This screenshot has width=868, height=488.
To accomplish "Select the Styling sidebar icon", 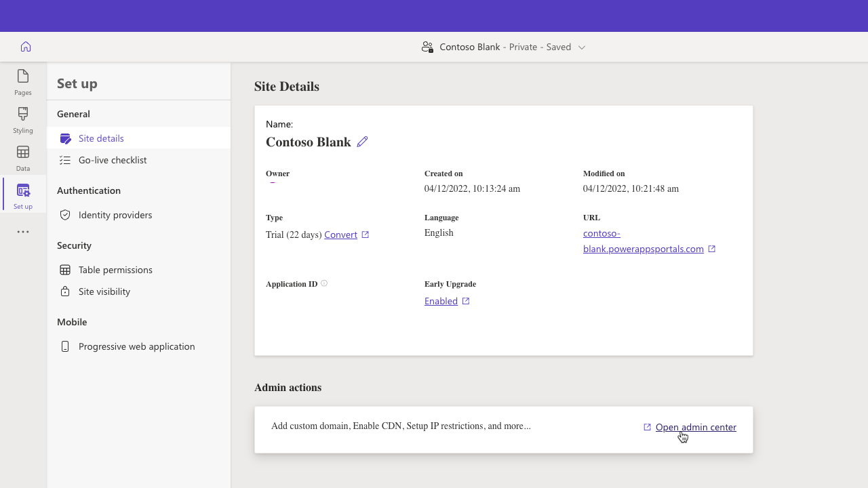I will coord(22,119).
